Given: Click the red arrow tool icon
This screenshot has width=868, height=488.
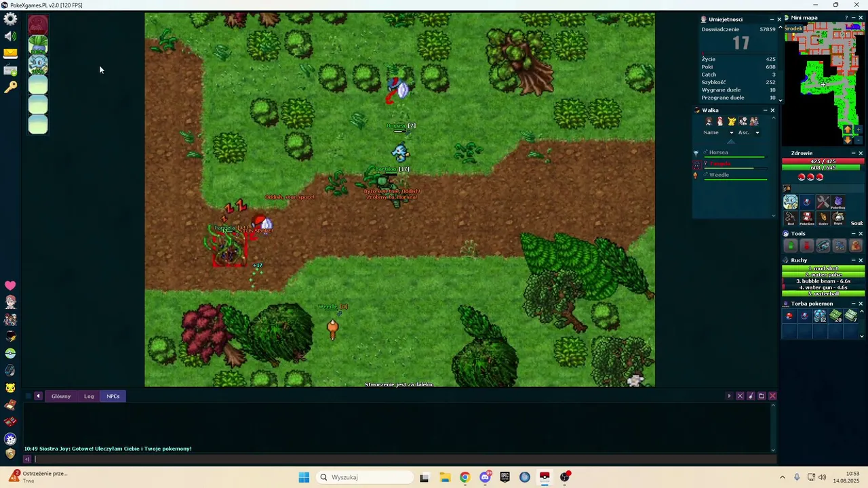Looking at the screenshot, I should point(806,247).
